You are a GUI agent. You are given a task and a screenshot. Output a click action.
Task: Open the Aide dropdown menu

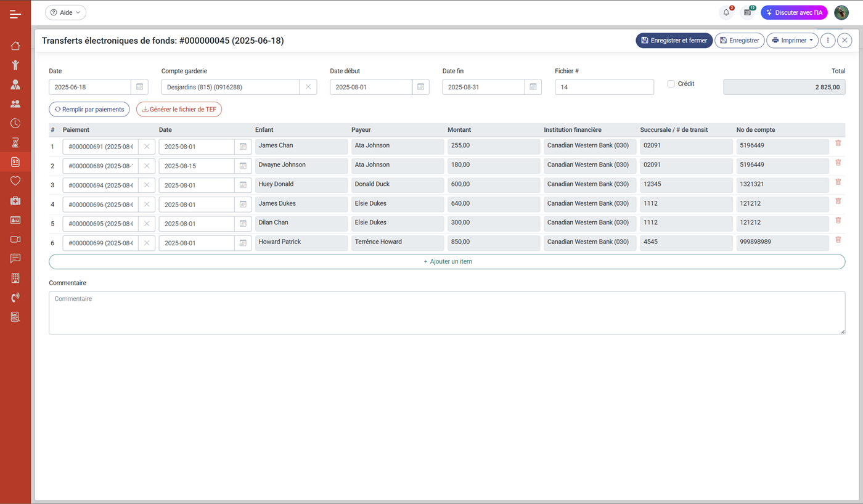pyautogui.click(x=65, y=12)
